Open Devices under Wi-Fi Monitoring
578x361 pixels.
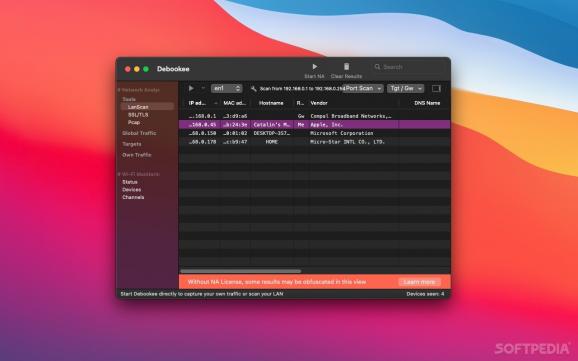(x=132, y=190)
